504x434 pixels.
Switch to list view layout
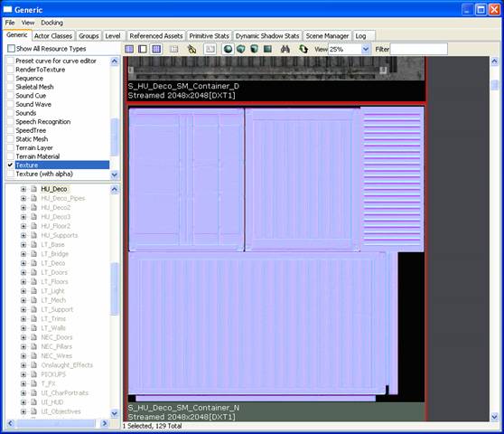(129, 49)
